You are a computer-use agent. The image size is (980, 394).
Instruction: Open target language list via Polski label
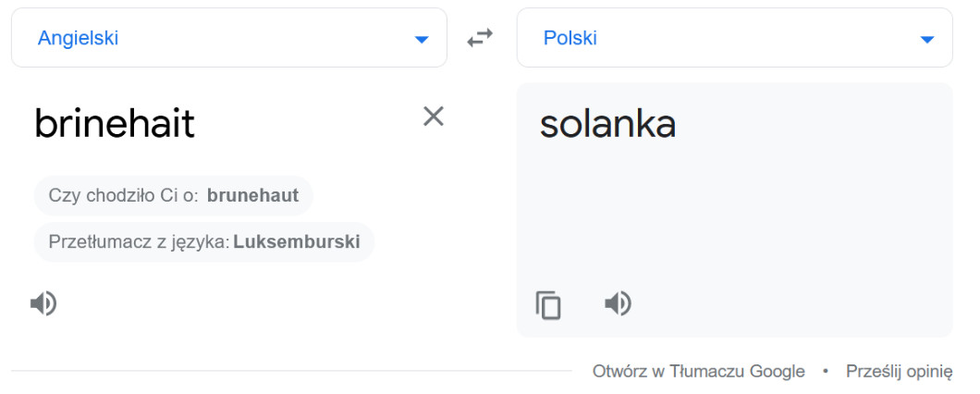pyautogui.click(x=570, y=38)
